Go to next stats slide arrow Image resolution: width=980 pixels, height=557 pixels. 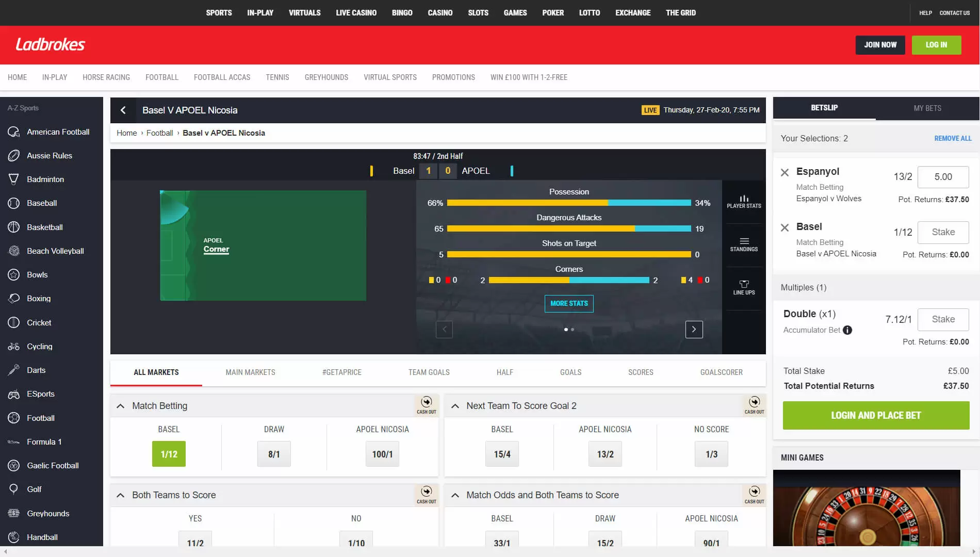tap(694, 329)
